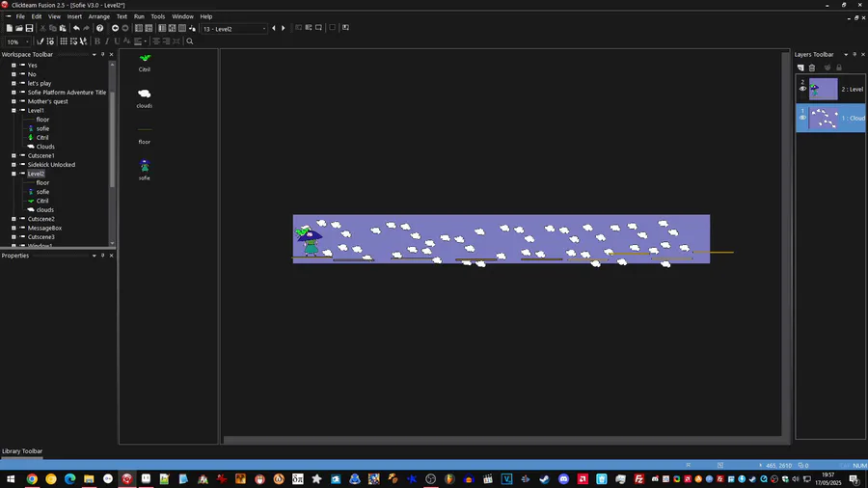Click the Open file toolbar icon
The image size is (868, 488).
(x=19, y=28)
